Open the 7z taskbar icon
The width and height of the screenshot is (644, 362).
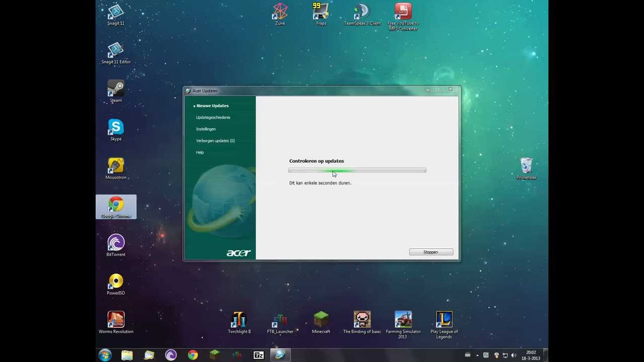click(259, 355)
